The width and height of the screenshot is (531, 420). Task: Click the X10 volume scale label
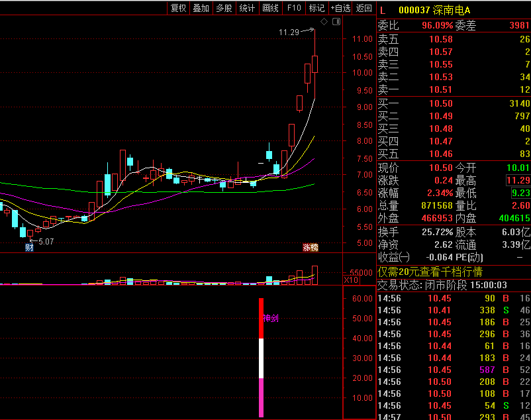coord(351,280)
